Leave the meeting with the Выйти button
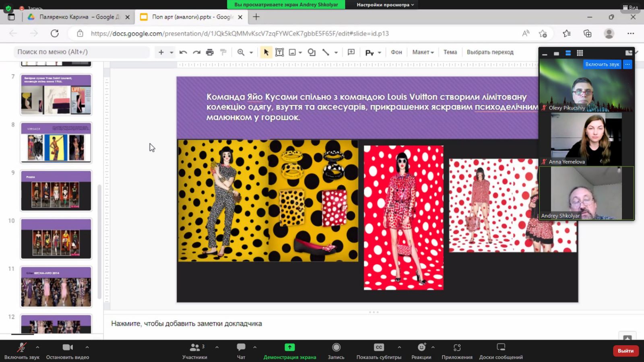The image size is (644, 362). pyautogui.click(x=625, y=351)
